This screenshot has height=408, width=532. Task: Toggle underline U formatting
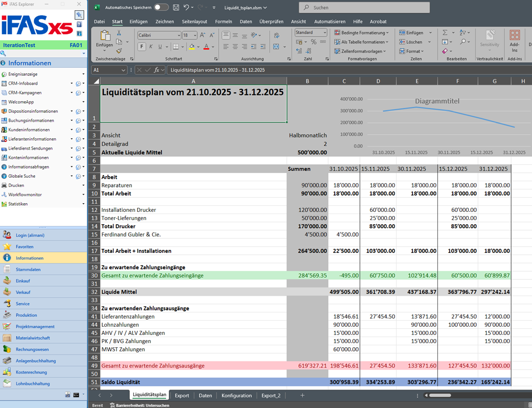160,46
